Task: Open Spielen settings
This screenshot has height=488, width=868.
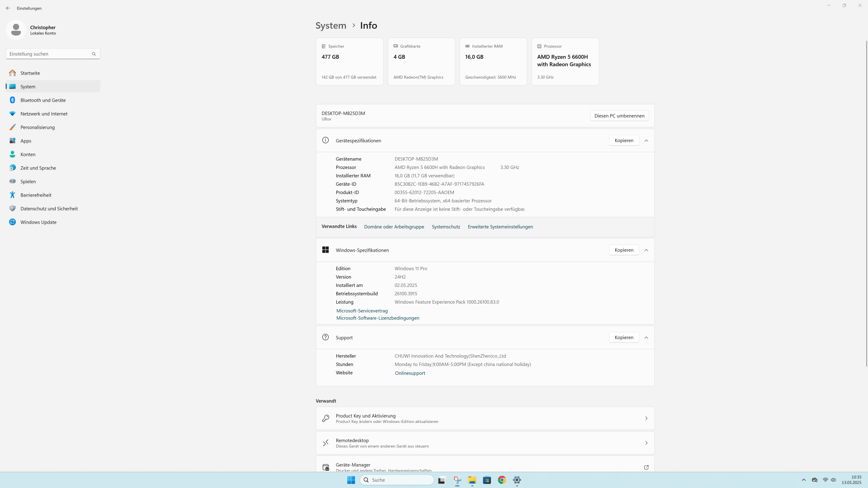Action: [53, 181]
